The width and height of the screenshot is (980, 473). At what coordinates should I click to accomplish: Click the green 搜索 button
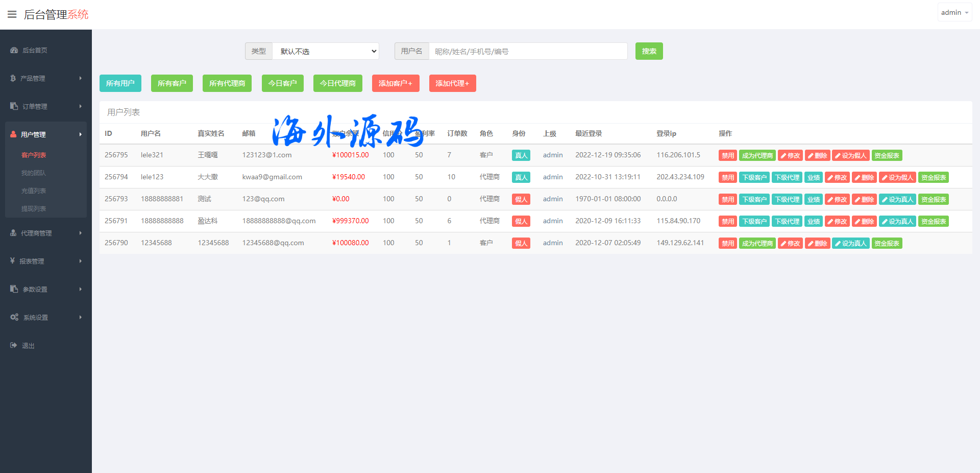(649, 51)
